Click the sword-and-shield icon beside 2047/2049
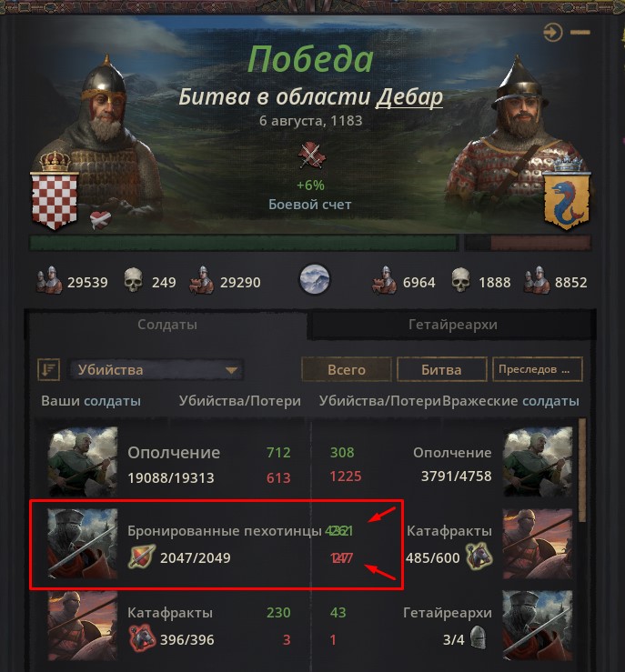The height and width of the screenshot is (672, 625). 142,557
